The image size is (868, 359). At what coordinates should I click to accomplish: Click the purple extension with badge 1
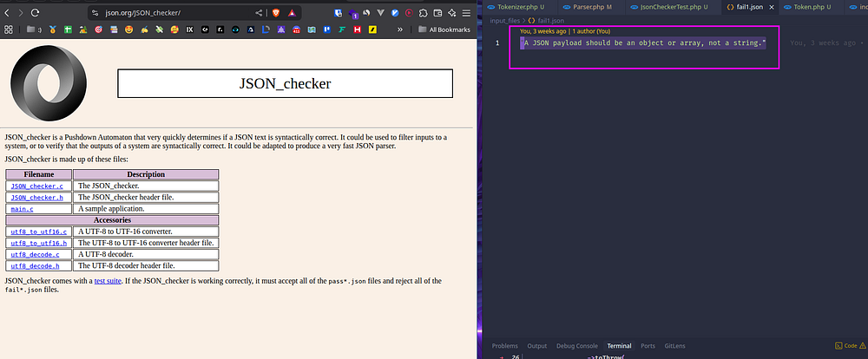point(352,13)
